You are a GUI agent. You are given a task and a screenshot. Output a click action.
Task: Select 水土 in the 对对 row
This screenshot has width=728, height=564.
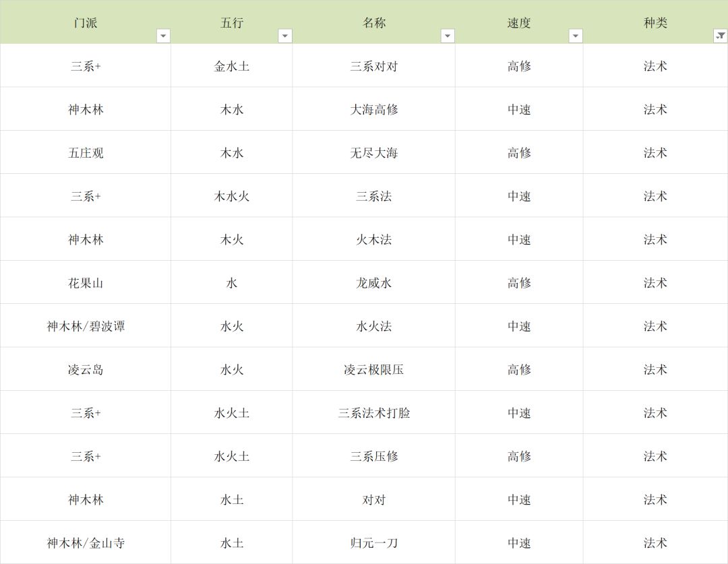tap(232, 499)
